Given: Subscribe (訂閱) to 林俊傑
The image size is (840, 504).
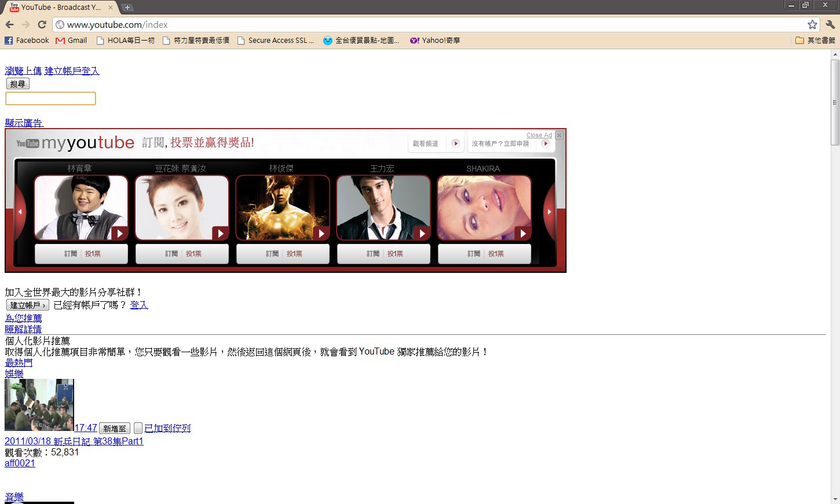Looking at the screenshot, I should [x=272, y=254].
